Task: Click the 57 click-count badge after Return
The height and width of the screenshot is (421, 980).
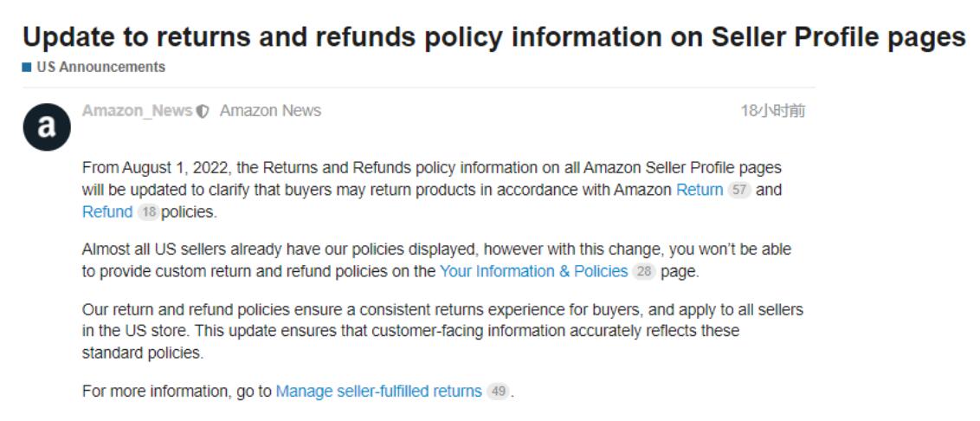Action: [x=738, y=190]
